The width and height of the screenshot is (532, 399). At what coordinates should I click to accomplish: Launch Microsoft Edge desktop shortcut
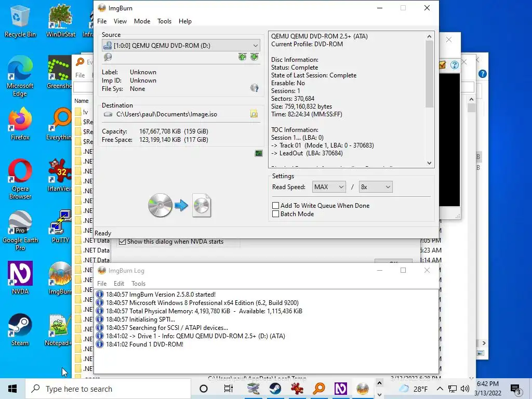[x=20, y=76]
